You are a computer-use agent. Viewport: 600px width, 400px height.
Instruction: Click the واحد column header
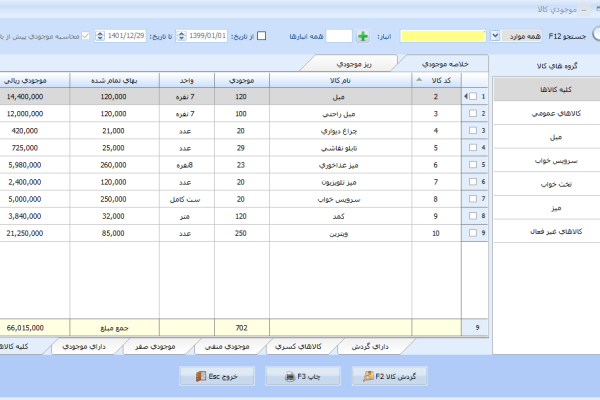[187, 80]
